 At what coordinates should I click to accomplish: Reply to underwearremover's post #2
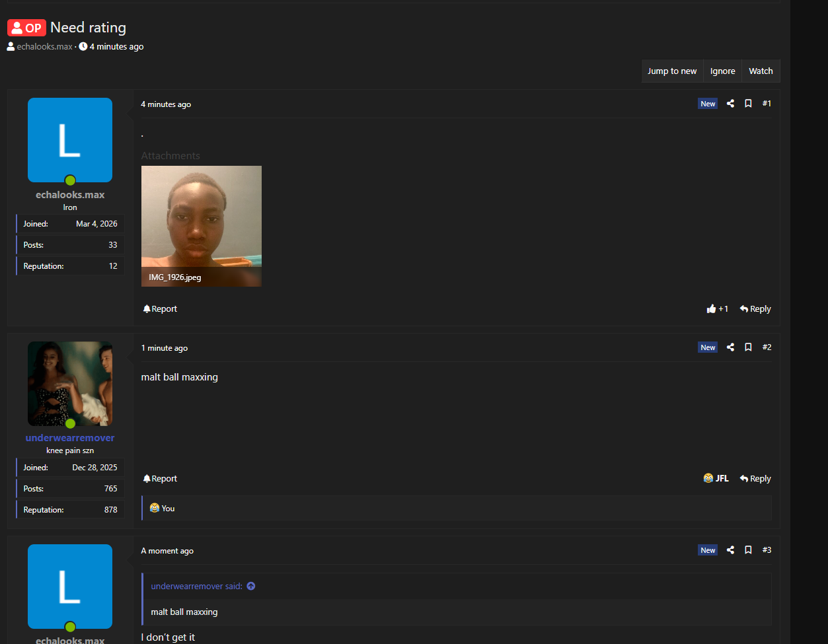click(755, 479)
